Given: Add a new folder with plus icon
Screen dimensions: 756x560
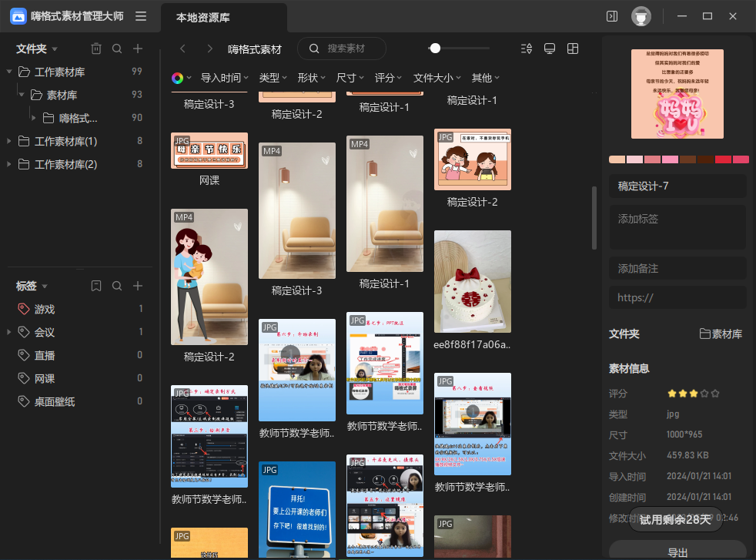Looking at the screenshot, I should [138, 49].
